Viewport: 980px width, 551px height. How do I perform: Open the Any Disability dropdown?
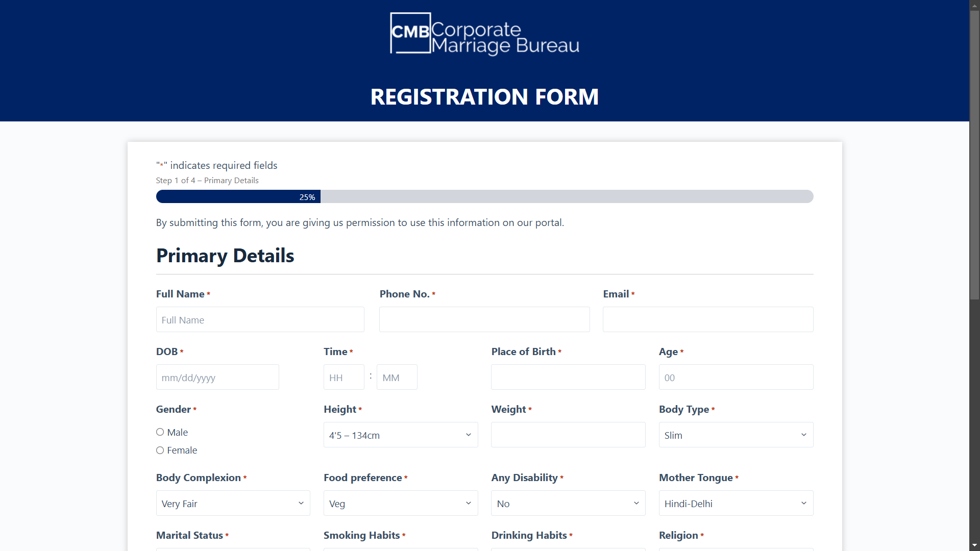point(568,503)
